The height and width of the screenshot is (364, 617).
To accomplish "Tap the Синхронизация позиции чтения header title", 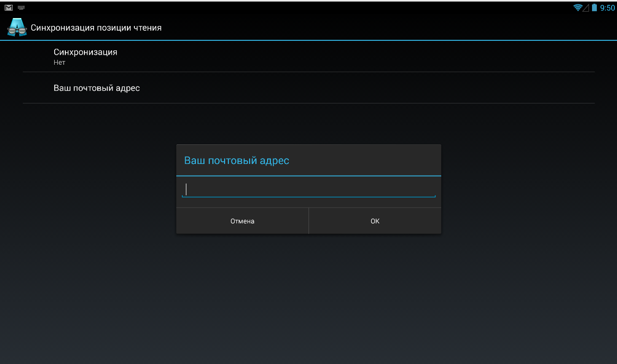I will pyautogui.click(x=96, y=28).
